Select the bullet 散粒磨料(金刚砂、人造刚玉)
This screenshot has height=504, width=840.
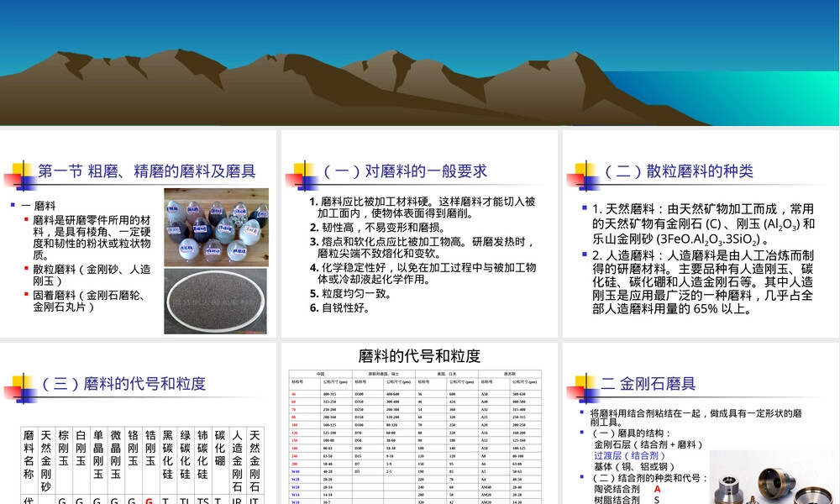92,275
